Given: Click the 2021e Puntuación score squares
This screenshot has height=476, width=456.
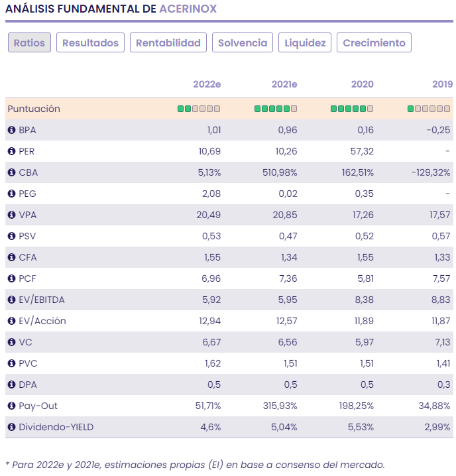Looking at the screenshot, I should 276,109.
